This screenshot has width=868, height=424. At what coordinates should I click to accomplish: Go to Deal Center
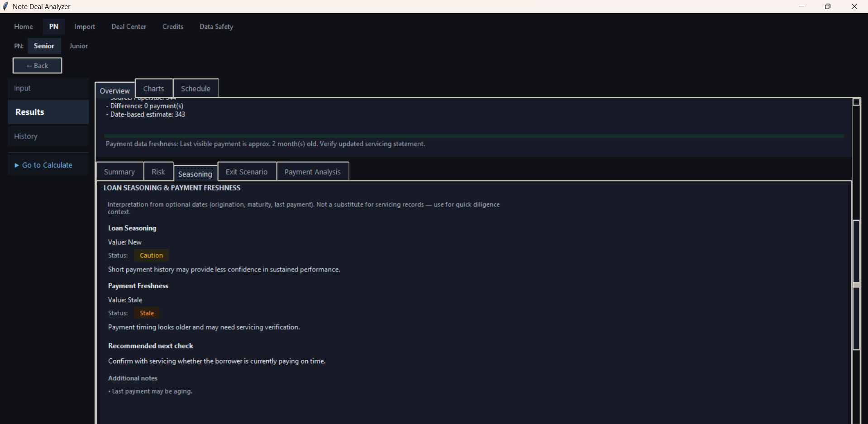(129, 27)
